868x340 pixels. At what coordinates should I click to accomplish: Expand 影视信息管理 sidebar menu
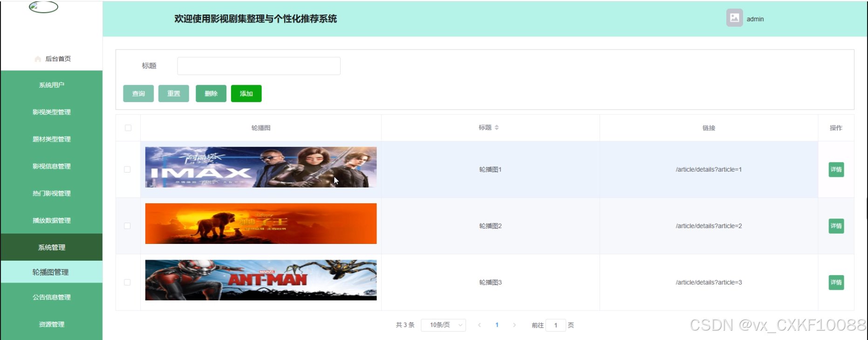pos(52,166)
